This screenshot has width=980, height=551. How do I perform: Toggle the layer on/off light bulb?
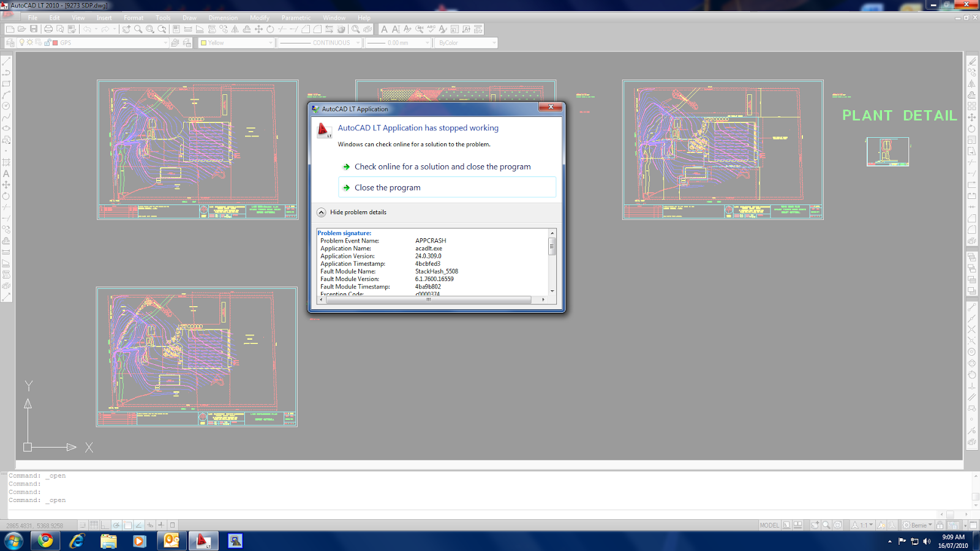point(22,42)
